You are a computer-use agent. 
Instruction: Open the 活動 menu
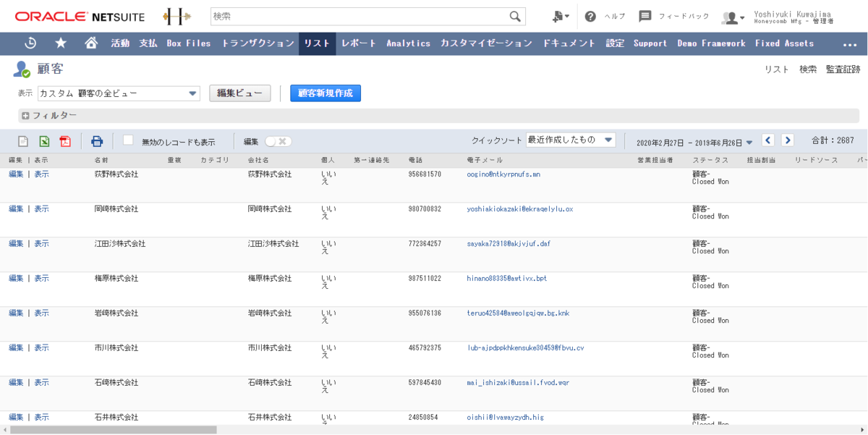(120, 43)
